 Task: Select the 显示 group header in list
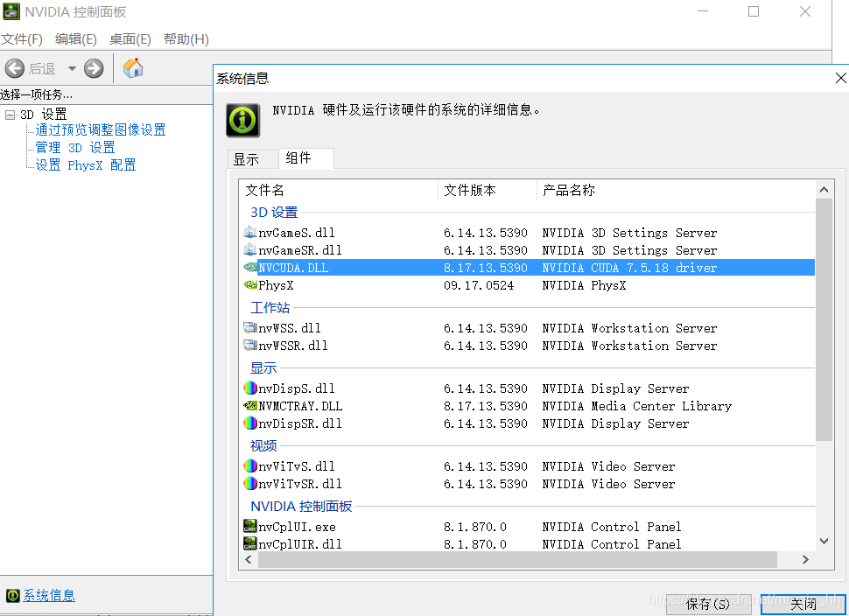coord(263,368)
